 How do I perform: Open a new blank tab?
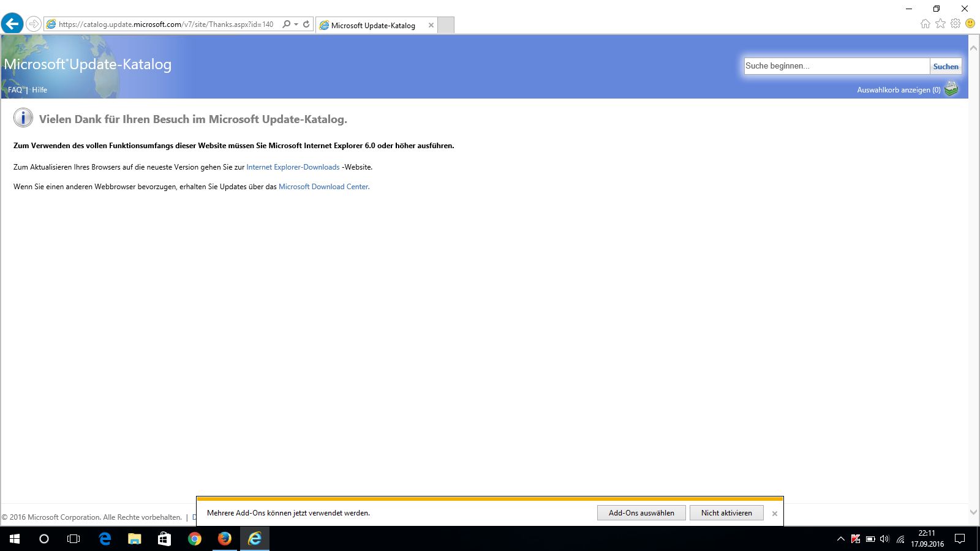coord(446,25)
